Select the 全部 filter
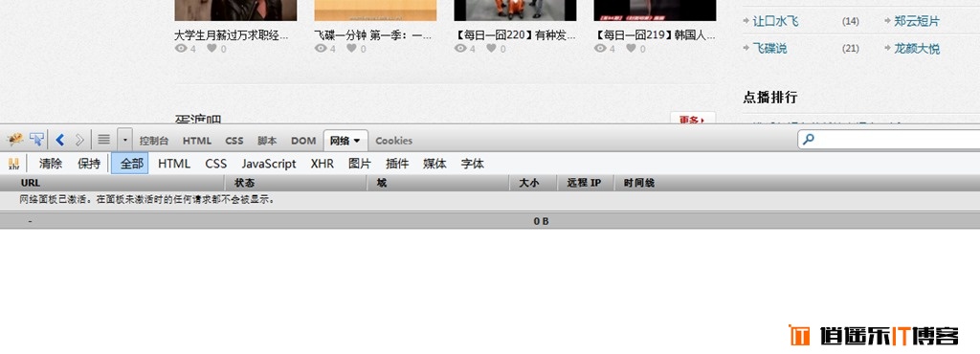The image size is (980, 354). click(x=131, y=164)
